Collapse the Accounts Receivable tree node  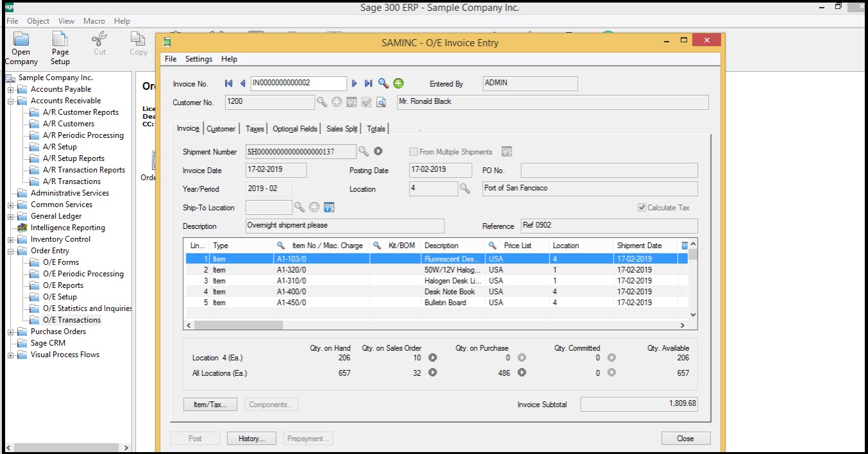(10, 101)
